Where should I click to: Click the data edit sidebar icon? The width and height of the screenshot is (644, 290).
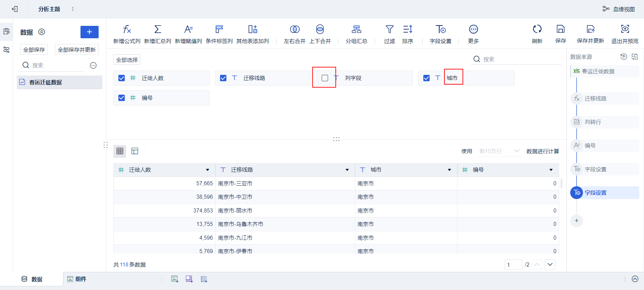click(x=6, y=32)
